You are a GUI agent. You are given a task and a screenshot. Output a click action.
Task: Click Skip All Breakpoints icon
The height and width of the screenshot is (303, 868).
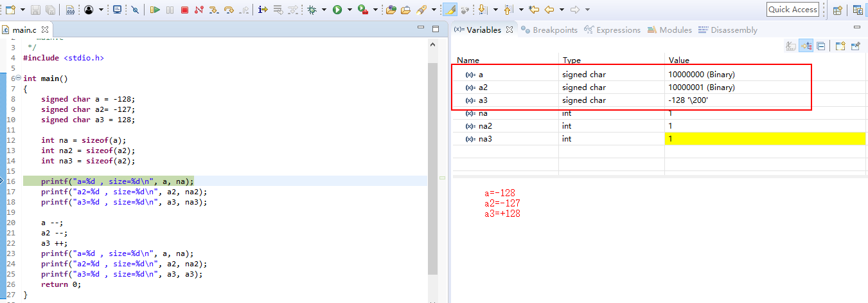click(135, 10)
